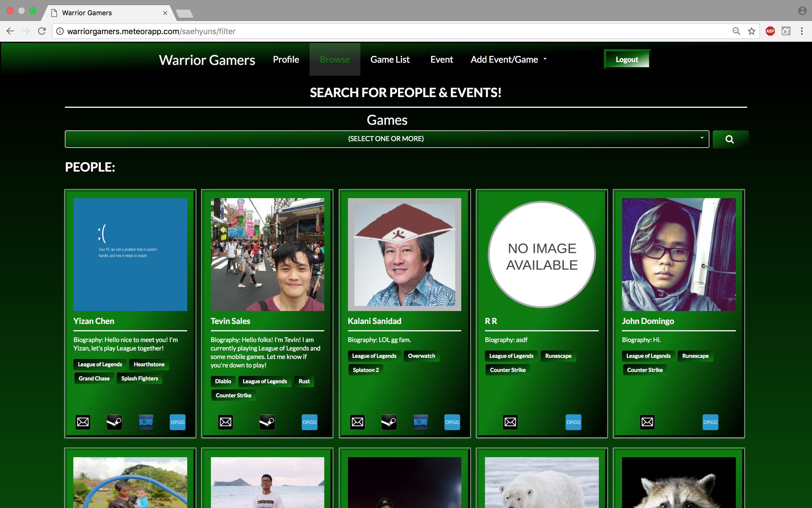Click John Domingo's email envelope icon
The image size is (812, 508).
[x=647, y=422]
